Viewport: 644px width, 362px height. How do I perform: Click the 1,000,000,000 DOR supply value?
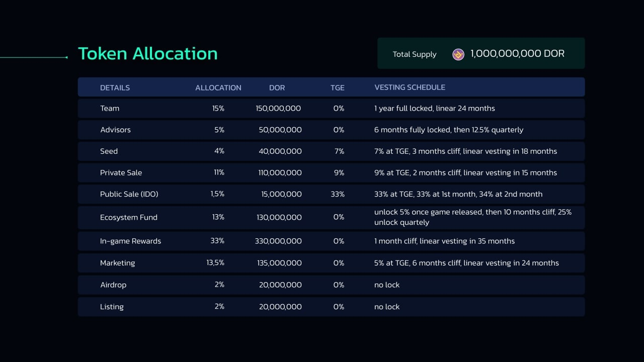pyautogui.click(x=517, y=54)
